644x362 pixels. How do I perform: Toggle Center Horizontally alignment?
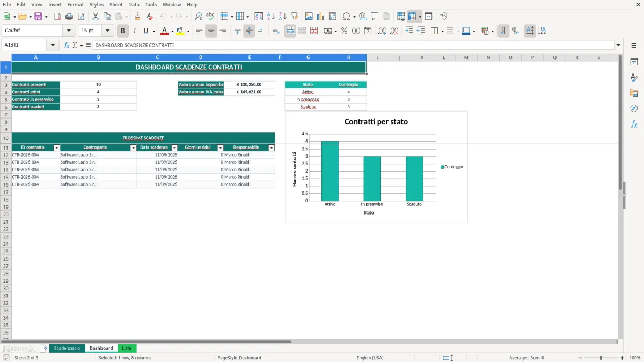(211, 31)
